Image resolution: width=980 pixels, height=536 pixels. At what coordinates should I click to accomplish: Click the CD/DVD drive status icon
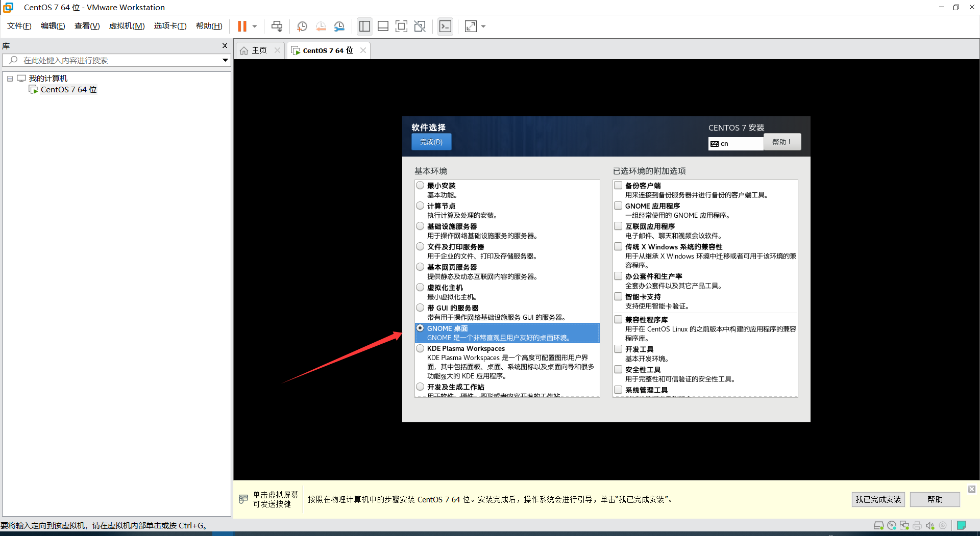[892, 525]
